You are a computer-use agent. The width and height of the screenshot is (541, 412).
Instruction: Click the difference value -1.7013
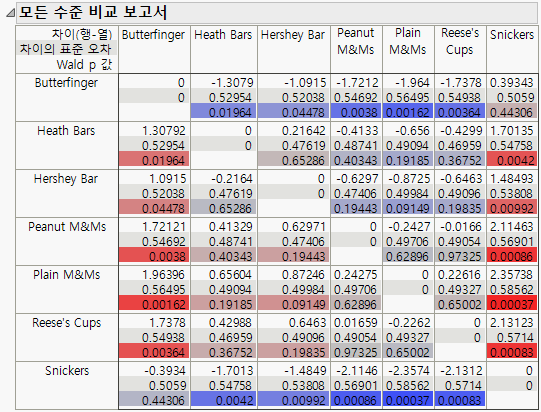pos(232,371)
